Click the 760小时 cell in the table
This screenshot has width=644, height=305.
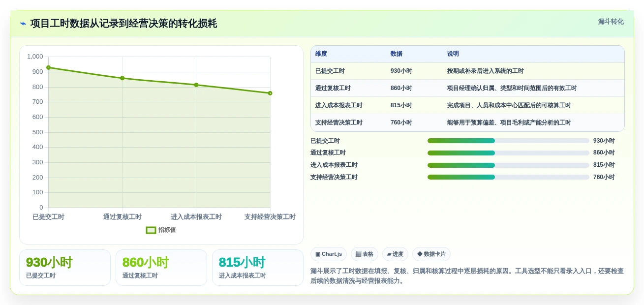coord(401,122)
